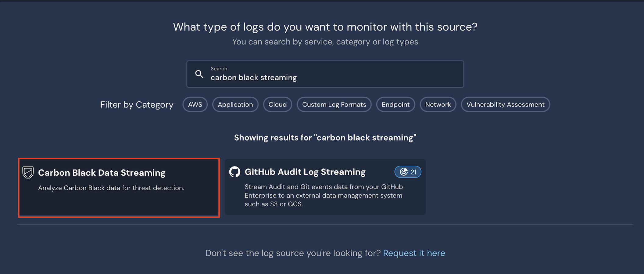Filter by the Network category
The height and width of the screenshot is (274, 644).
438,104
